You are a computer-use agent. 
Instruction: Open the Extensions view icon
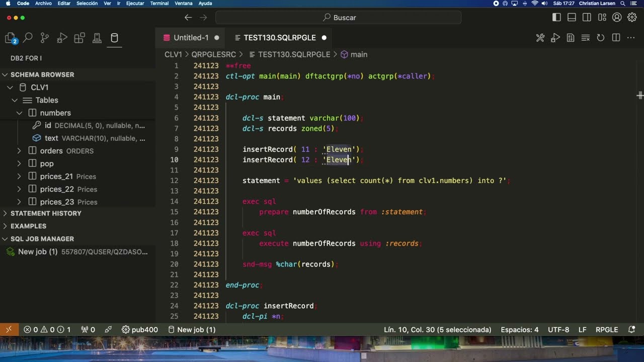[79, 38]
